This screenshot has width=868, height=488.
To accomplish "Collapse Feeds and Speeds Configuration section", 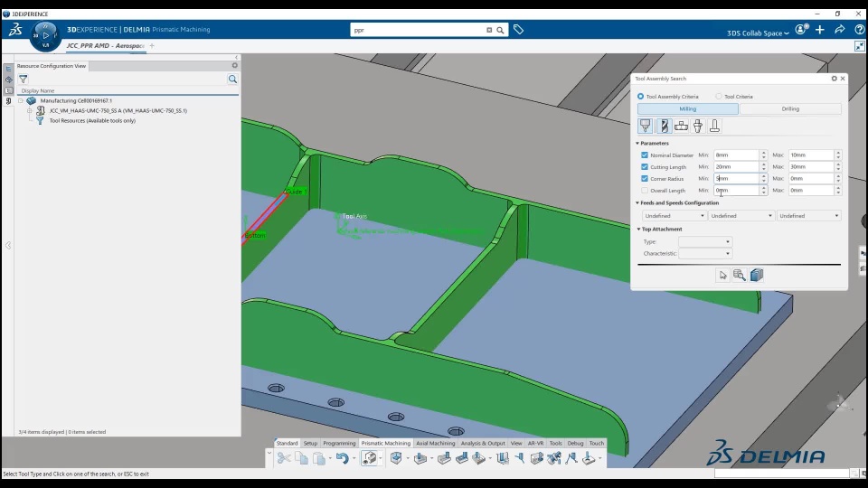I will [x=637, y=203].
